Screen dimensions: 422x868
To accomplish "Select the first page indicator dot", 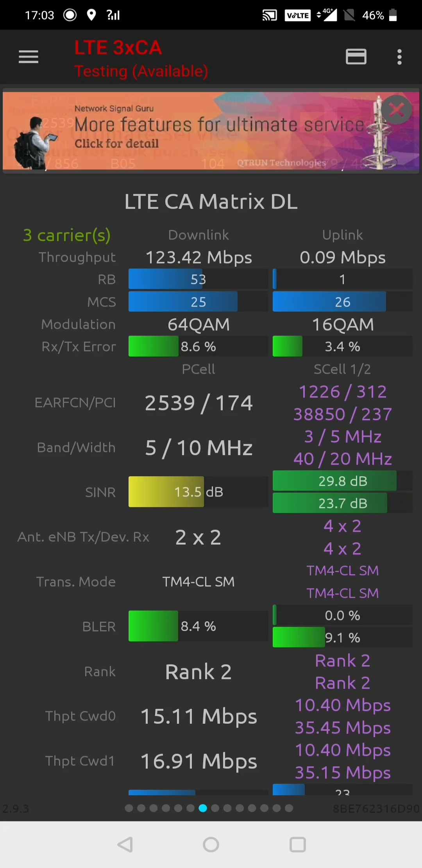I will tap(129, 808).
